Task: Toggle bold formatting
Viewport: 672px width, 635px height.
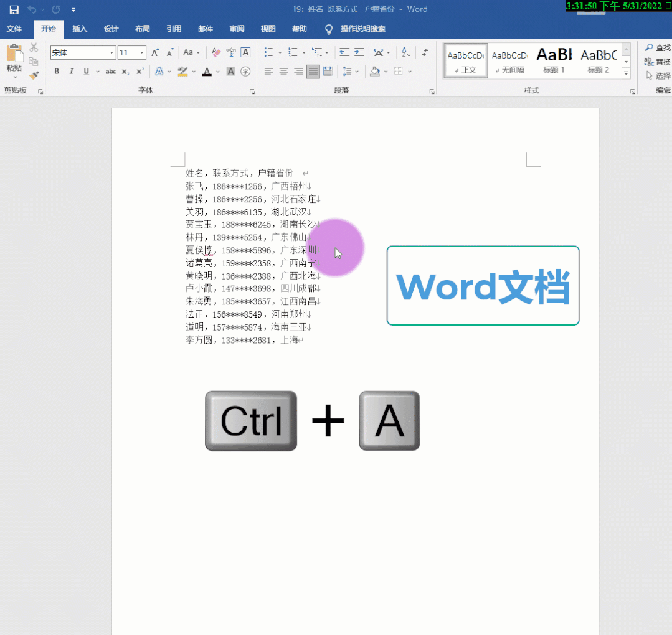Action: click(x=57, y=72)
